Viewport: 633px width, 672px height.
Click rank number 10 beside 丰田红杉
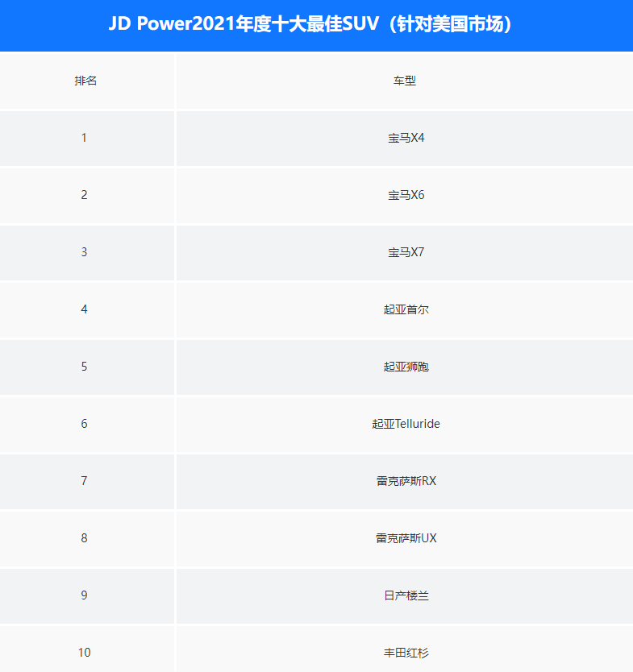tap(84, 653)
